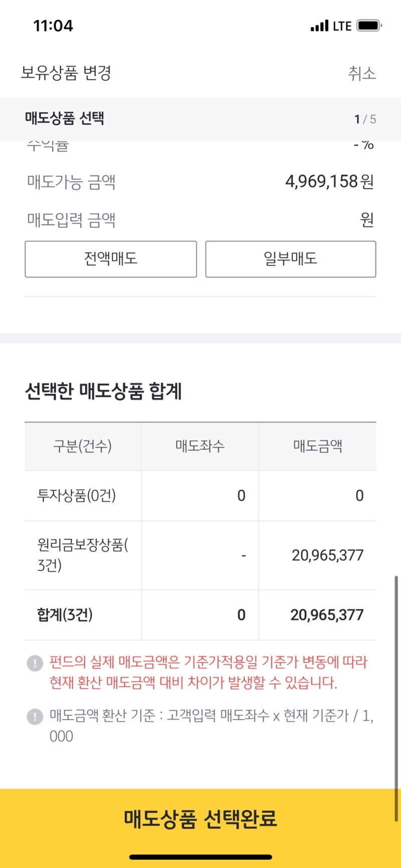Viewport: 401px width, 868px height.
Task: Select the 원리금보장상품(3건) row label
Action: coord(82,555)
